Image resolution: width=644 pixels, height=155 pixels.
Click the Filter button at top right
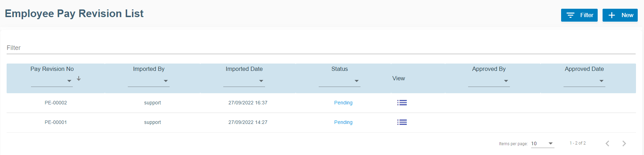579,15
